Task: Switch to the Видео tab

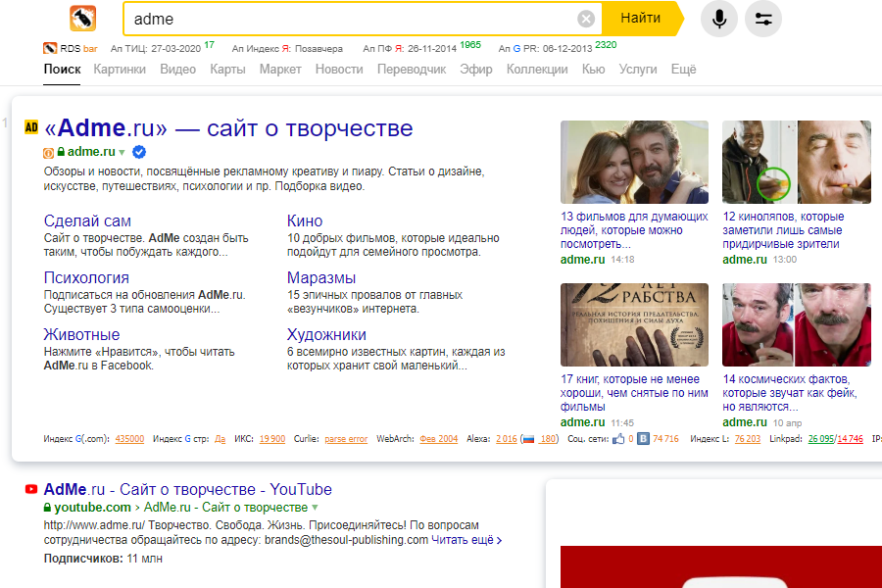Action: click(176, 70)
